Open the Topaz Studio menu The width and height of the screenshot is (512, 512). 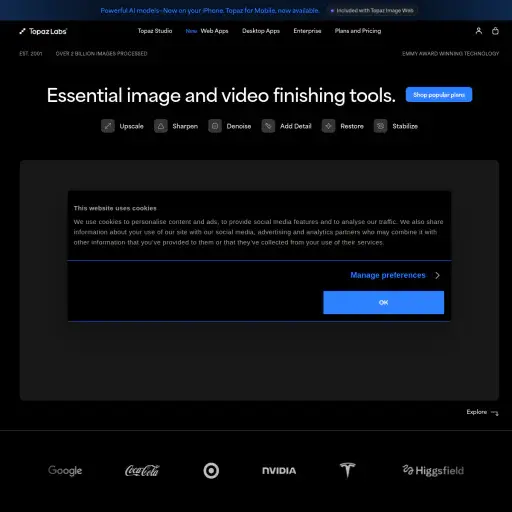tap(155, 31)
